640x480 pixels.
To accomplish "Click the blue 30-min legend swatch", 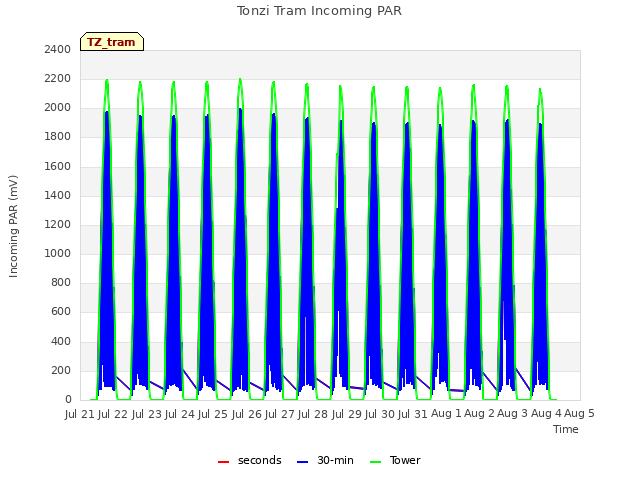I will tap(302, 462).
